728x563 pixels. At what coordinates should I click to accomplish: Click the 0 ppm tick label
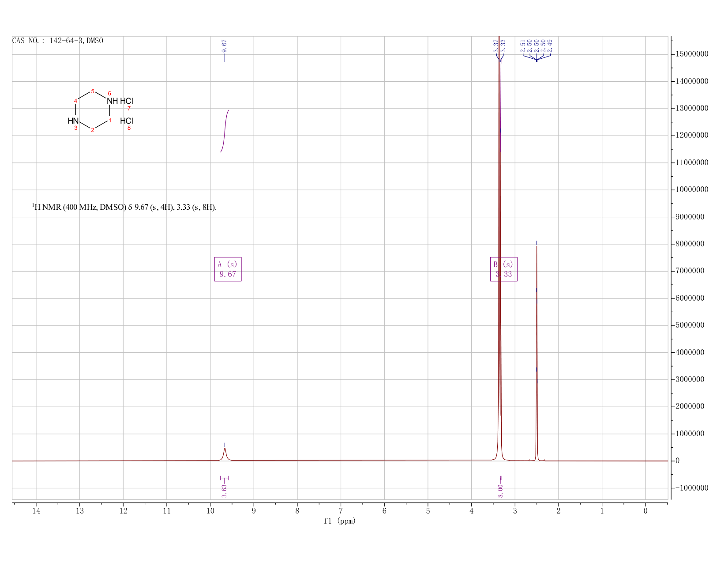(645, 511)
